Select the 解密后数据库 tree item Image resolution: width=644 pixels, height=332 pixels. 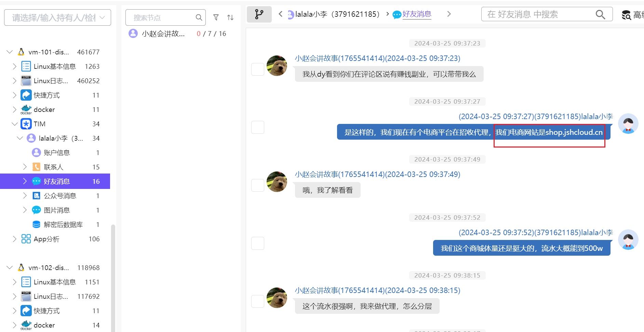coord(63,225)
